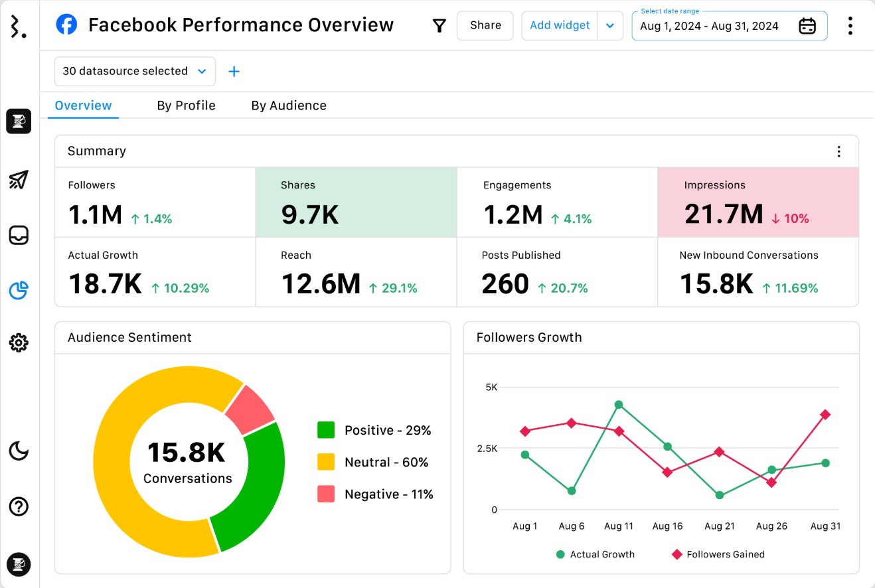Expand the Add widget dropdown arrow
This screenshot has width=875, height=588.
click(x=610, y=26)
